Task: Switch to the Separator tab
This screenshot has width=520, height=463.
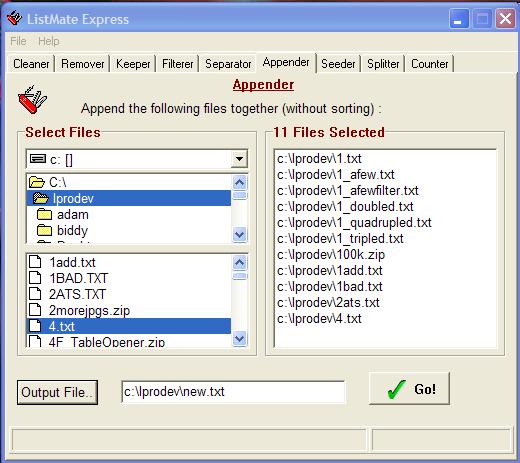Action: 228,64
